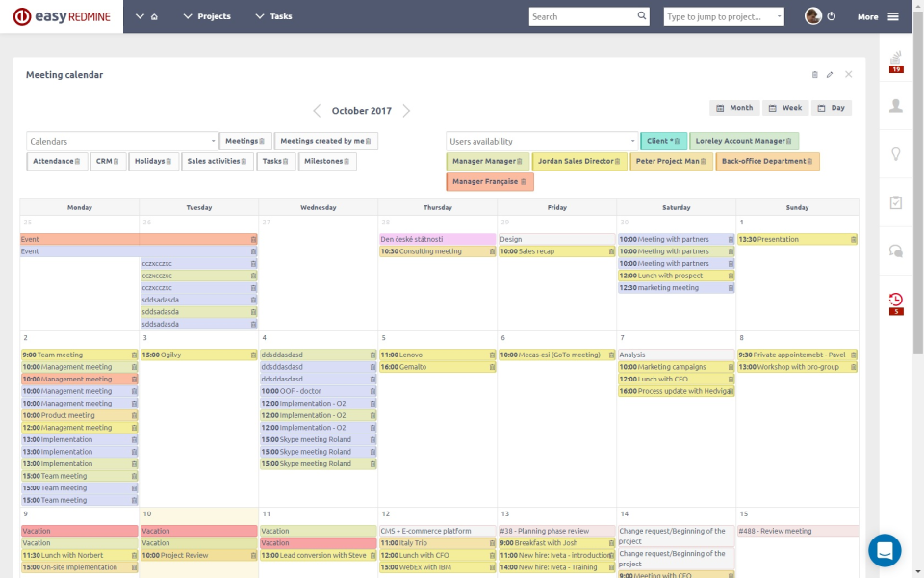Remove the Holidays filter chip
This screenshot has width=924, height=578.
[169, 161]
